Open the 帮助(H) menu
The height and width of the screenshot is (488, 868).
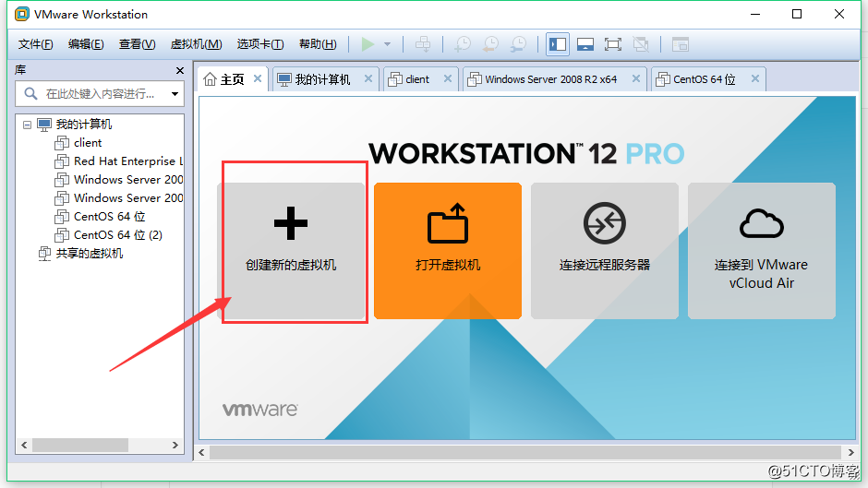[x=318, y=44]
